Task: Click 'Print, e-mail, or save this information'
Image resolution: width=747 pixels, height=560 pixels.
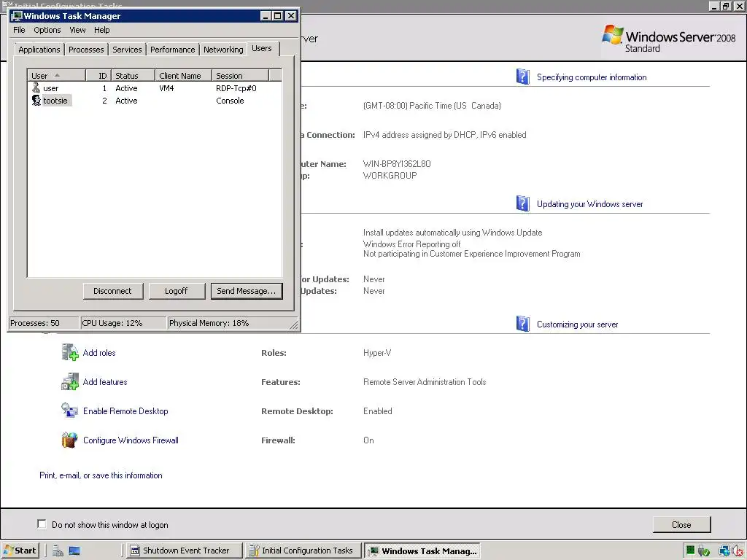Action: [101, 475]
